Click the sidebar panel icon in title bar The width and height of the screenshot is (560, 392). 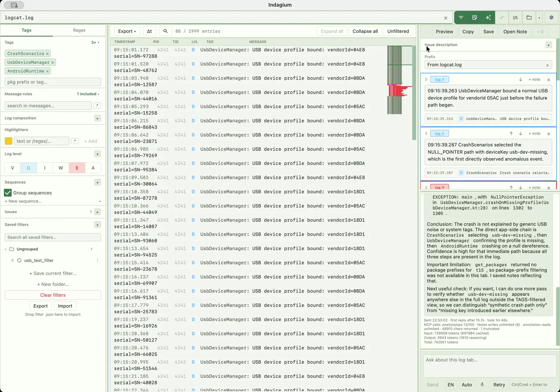pos(14,5)
